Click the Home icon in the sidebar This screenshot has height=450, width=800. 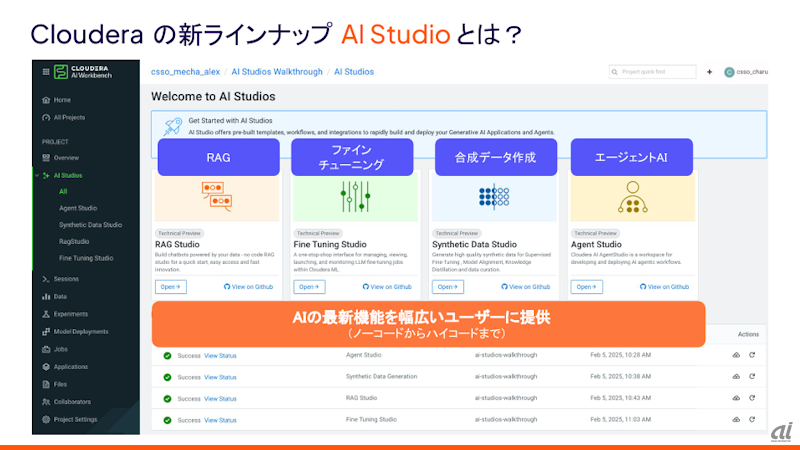(x=46, y=100)
